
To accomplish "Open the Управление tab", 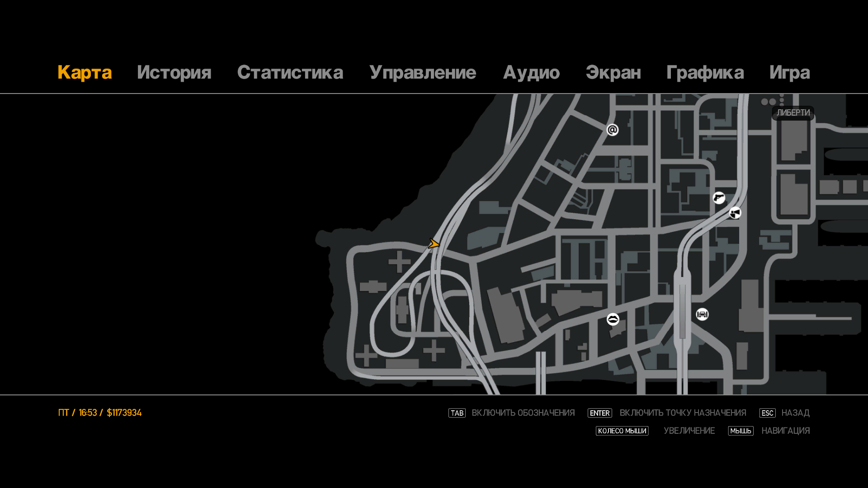I will coord(422,73).
